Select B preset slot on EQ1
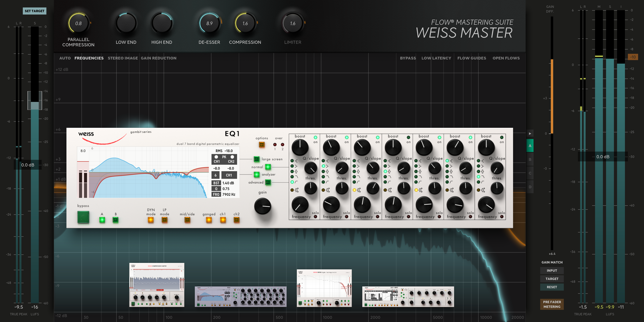 [x=115, y=220]
